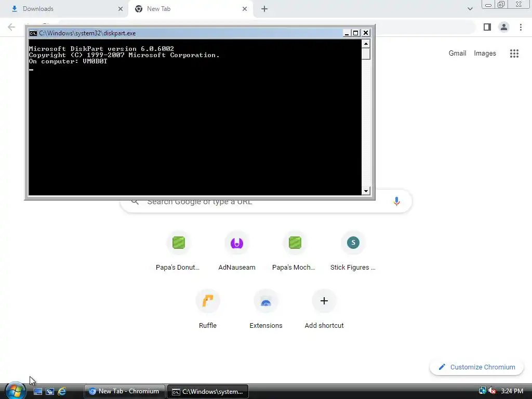The height and width of the screenshot is (399, 532).
Task: Close the Downloads tab
Action: (x=121, y=9)
